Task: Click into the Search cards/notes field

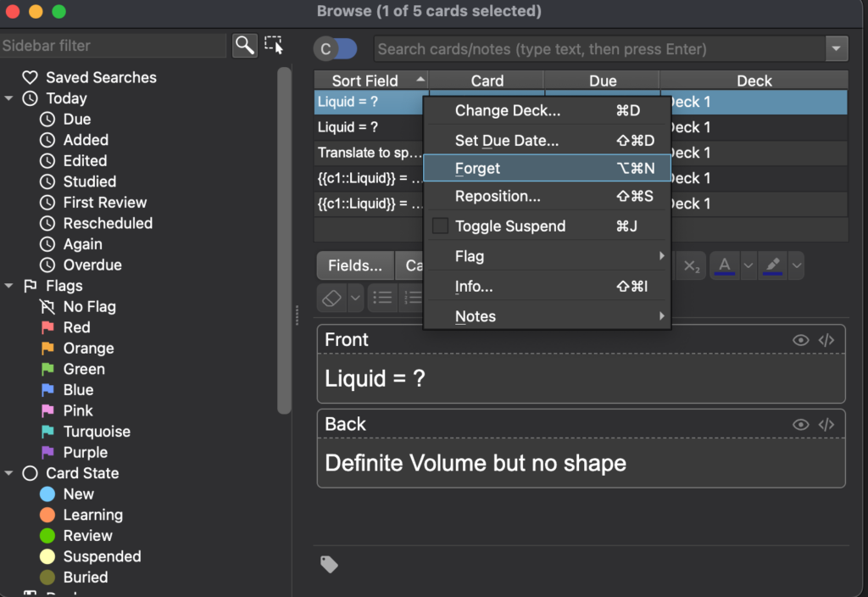Action: point(599,48)
